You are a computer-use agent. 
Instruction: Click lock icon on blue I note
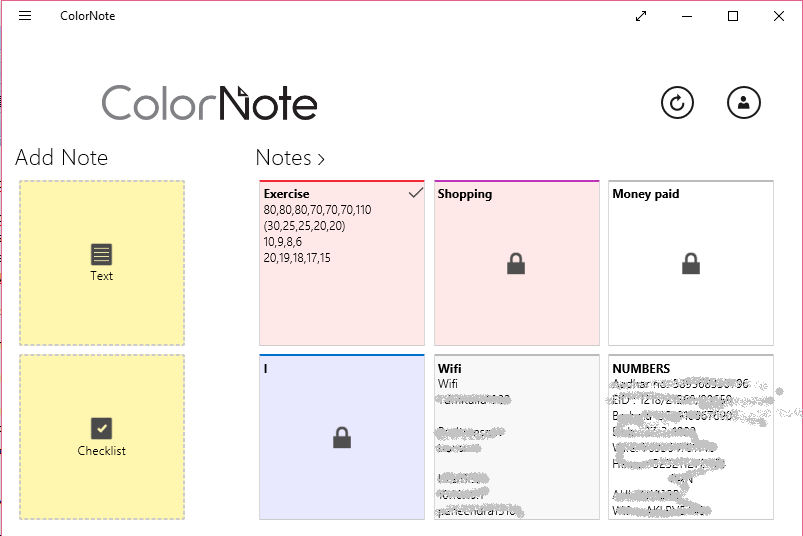point(342,438)
